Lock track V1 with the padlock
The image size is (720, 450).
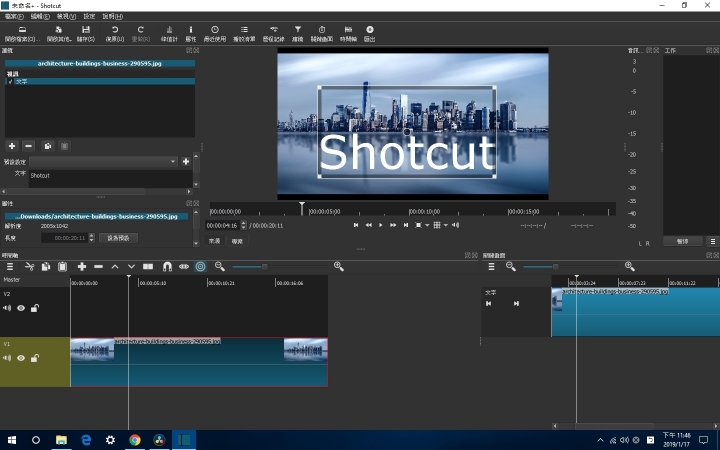pos(34,358)
